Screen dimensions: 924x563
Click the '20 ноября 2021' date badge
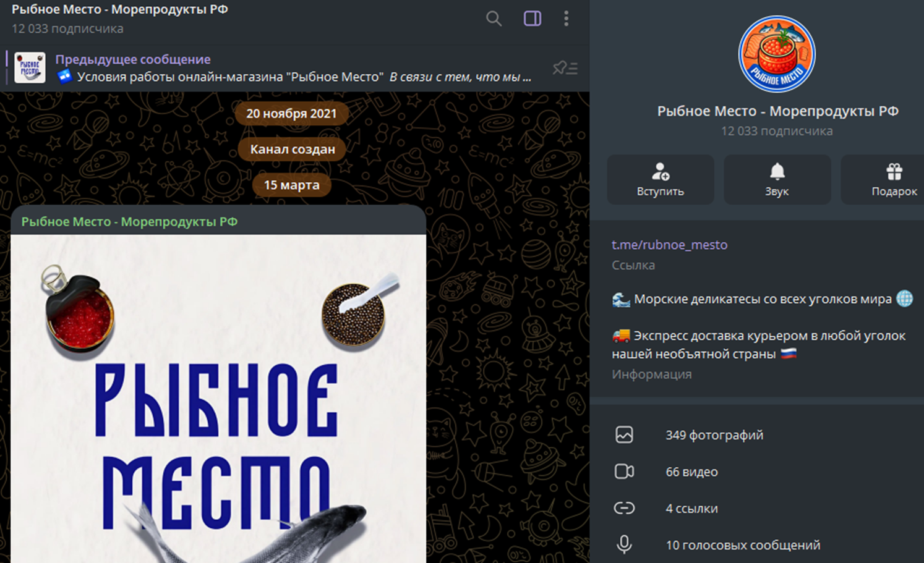(x=291, y=114)
